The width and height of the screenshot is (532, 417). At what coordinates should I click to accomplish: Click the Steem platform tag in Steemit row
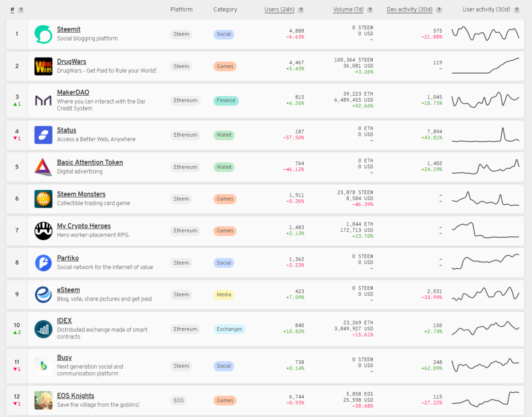(181, 34)
